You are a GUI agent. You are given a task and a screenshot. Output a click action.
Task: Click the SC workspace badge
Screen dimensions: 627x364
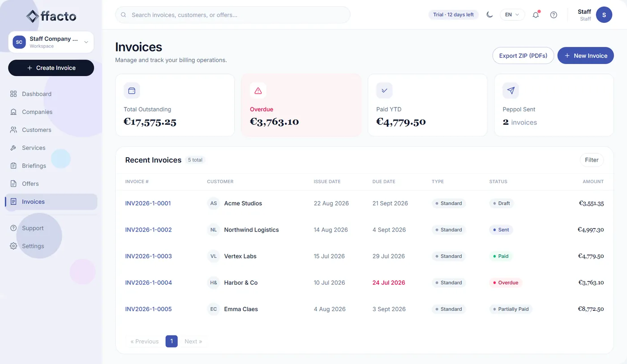click(19, 42)
